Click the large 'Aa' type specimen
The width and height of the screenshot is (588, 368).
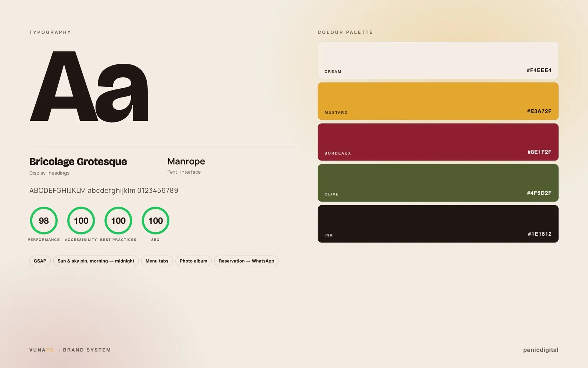point(89,86)
